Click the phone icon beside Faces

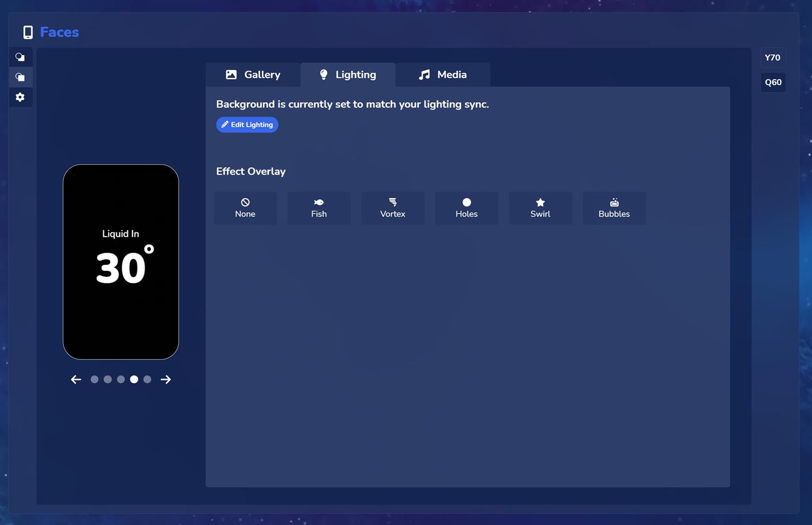click(x=28, y=33)
